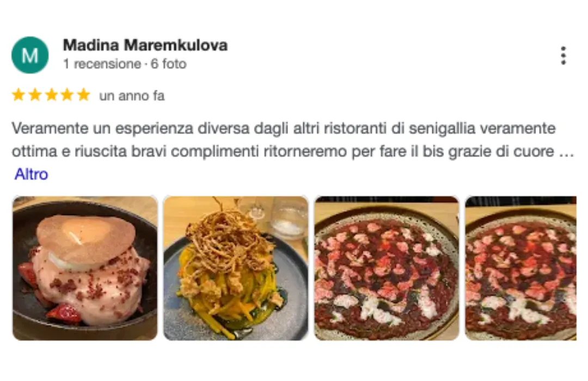588x381 pixels.
Task: Click the second review line starting with 'ottima e riuscita'
Action: (283, 151)
